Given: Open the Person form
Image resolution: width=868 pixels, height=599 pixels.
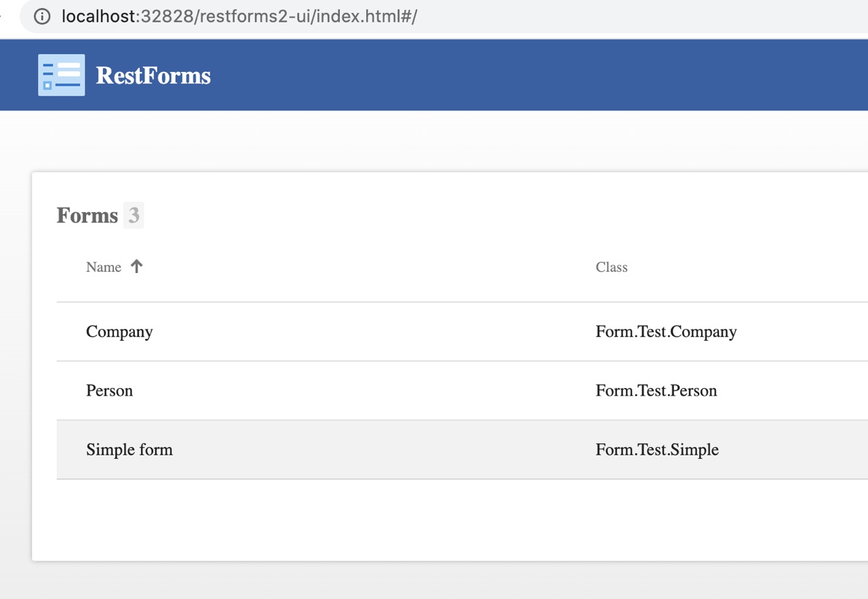Looking at the screenshot, I should 109,391.
